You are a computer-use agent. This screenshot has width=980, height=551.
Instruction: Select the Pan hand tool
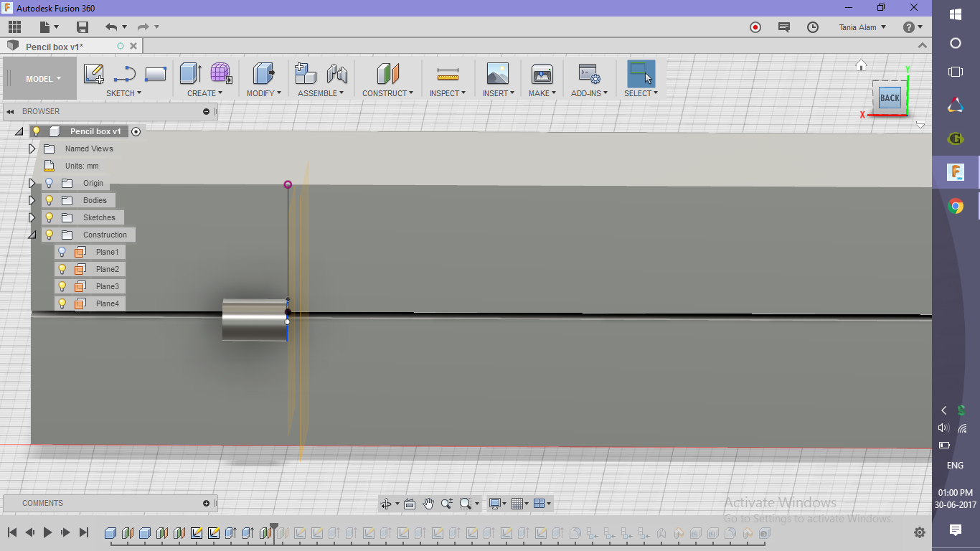(x=428, y=504)
